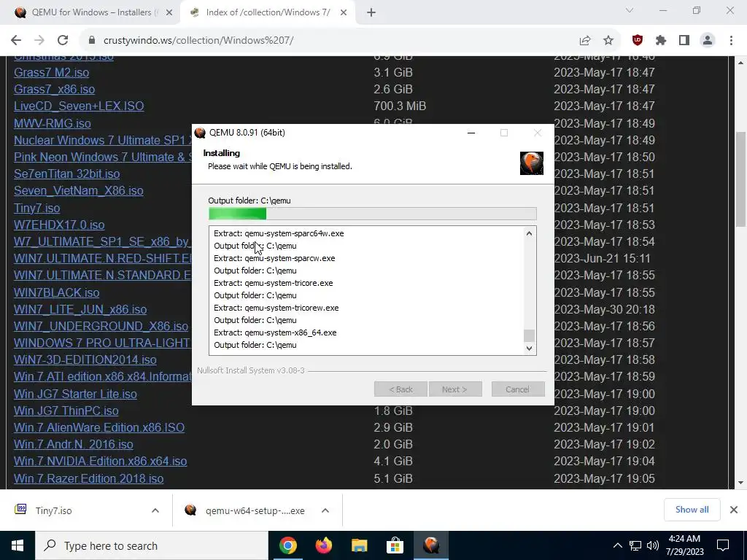
Task: Open the Win.7.Razer.Edition.2018.iso link
Action: point(88,478)
